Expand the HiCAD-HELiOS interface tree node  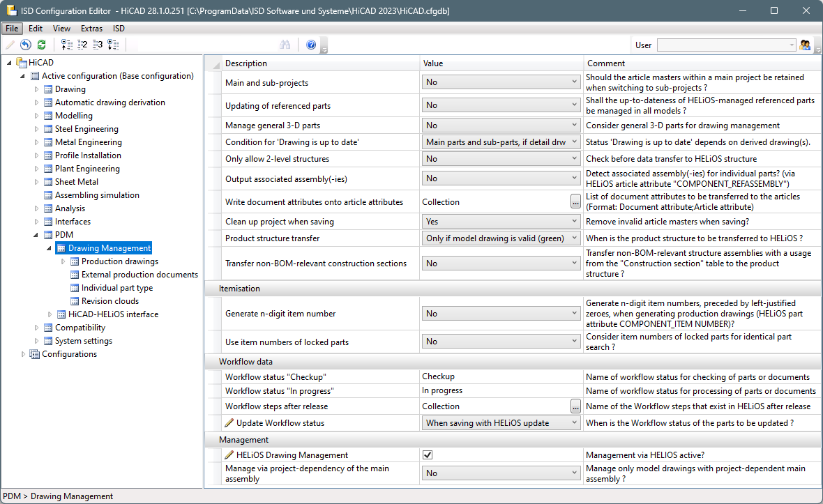pyautogui.click(x=50, y=314)
